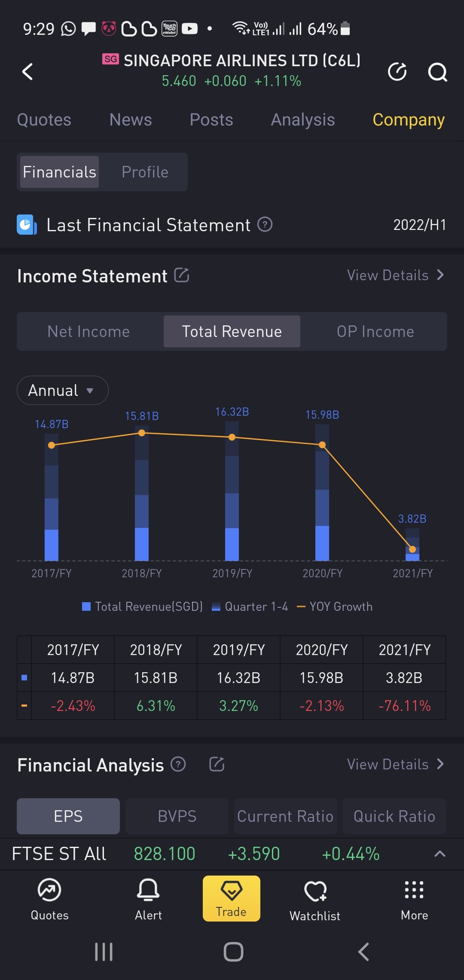The width and height of the screenshot is (464, 980).
Task: Tap the battery indicator in status bar
Action: click(x=345, y=28)
